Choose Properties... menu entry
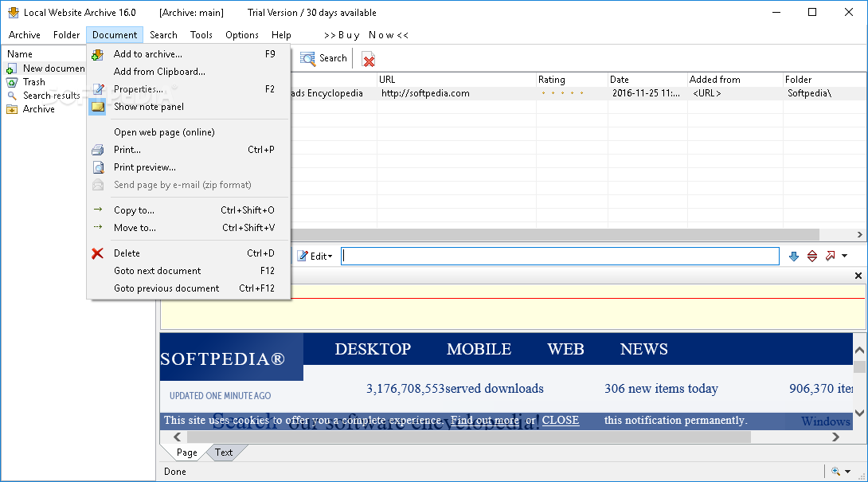The width and height of the screenshot is (868, 482). click(188, 89)
